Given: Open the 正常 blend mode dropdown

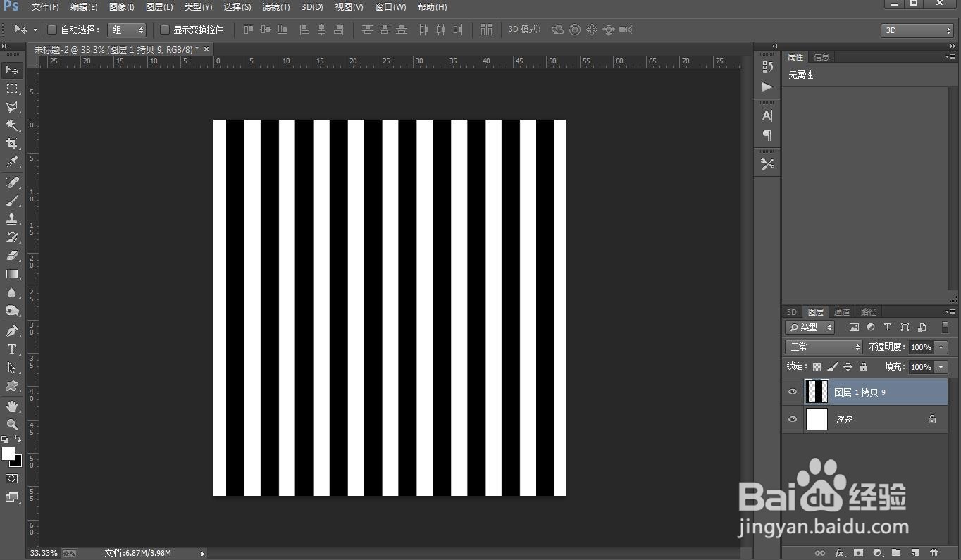Looking at the screenshot, I should tap(824, 347).
